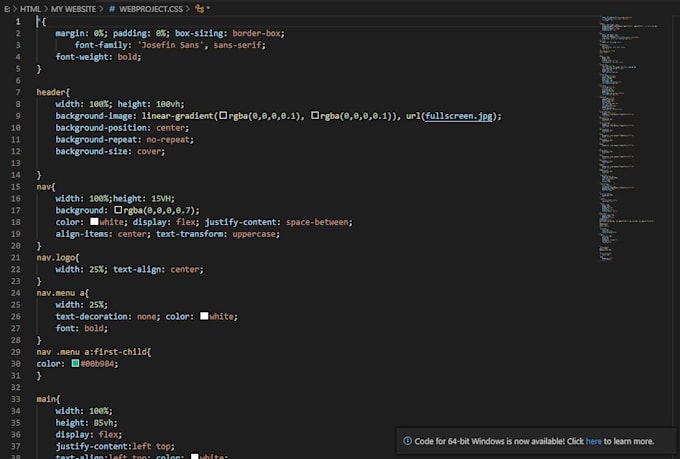This screenshot has height=459, width=680.
Task: Click the 'align-items' property on line 19
Action: pos(82,234)
